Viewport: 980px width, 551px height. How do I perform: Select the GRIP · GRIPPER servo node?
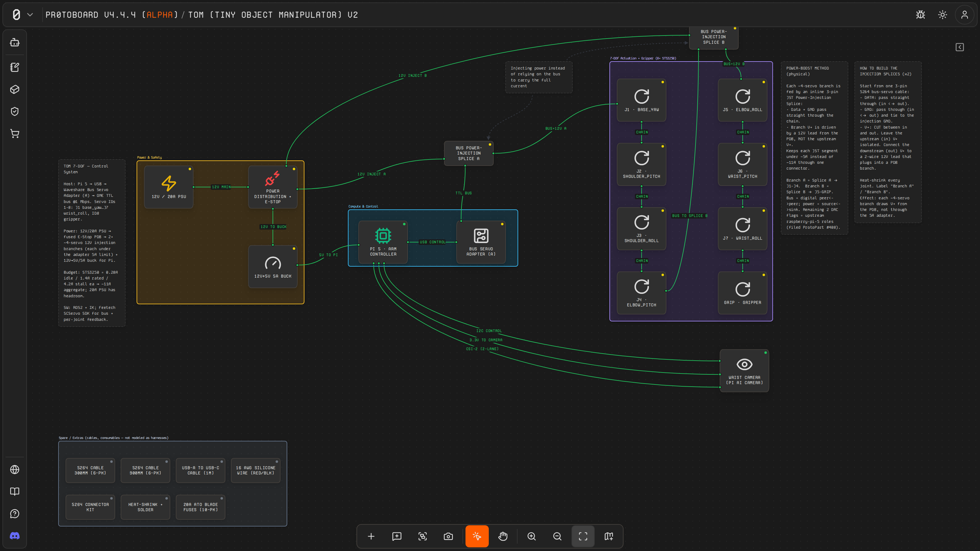[742, 293]
